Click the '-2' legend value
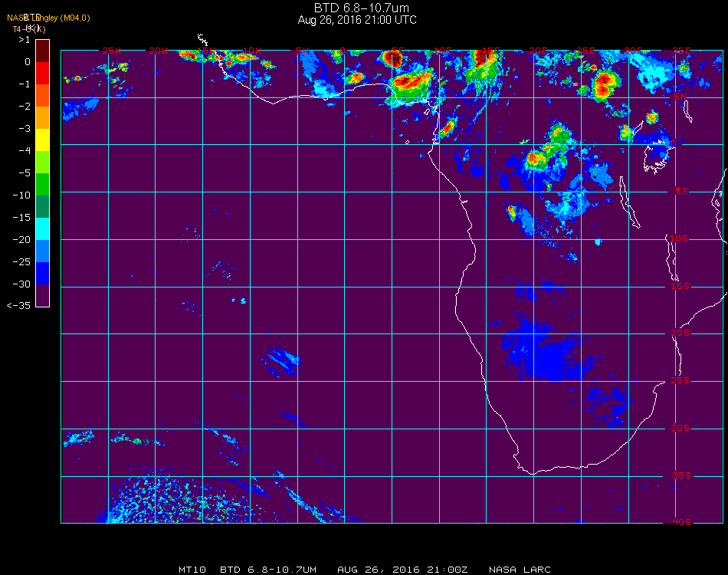The width and height of the screenshot is (728, 575). (25, 107)
